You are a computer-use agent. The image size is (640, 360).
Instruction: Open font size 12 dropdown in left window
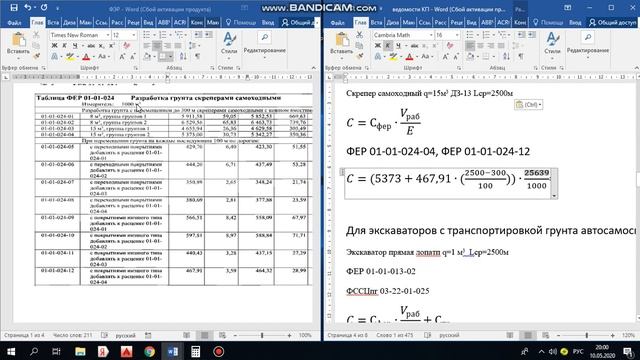tap(134, 35)
